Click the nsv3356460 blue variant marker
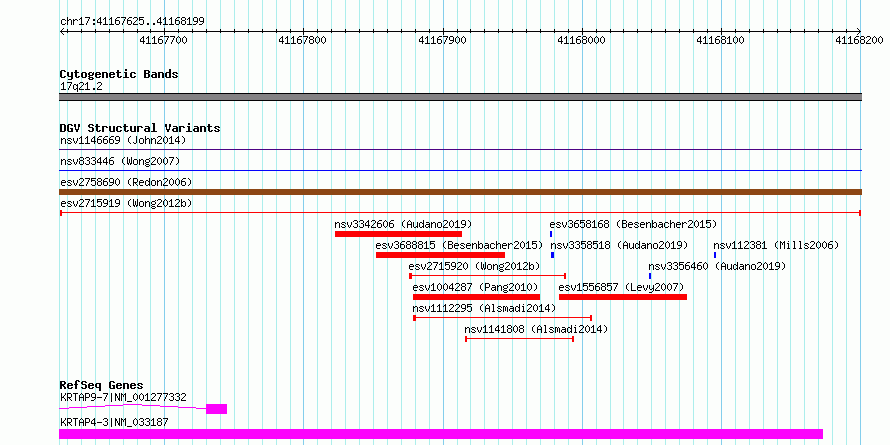 point(650,276)
